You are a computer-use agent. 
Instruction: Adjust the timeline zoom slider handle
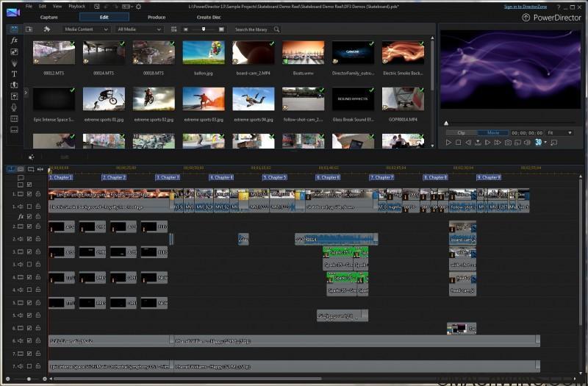[29, 379]
